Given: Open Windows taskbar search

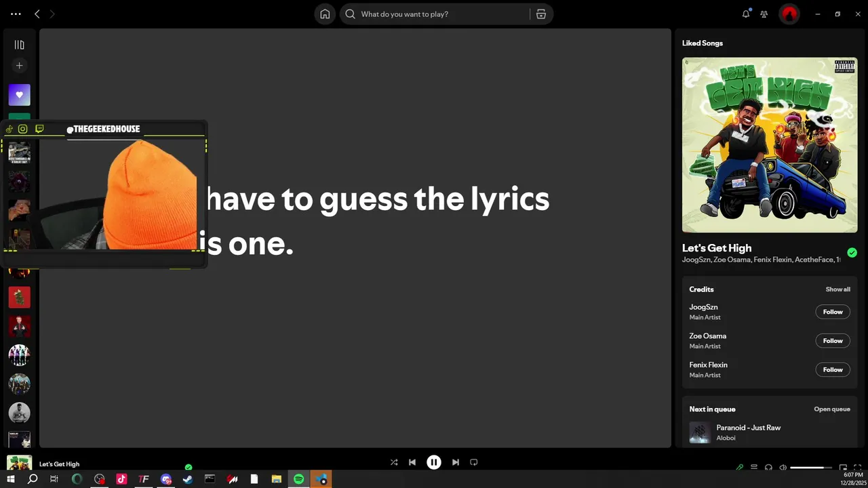Looking at the screenshot, I should [33, 479].
